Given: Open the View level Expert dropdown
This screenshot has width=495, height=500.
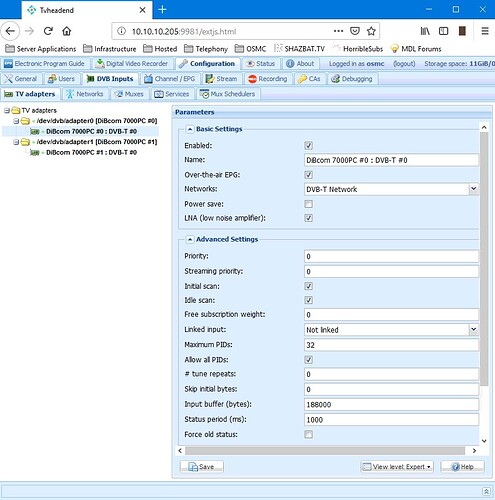Looking at the screenshot, I should point(397,467).
